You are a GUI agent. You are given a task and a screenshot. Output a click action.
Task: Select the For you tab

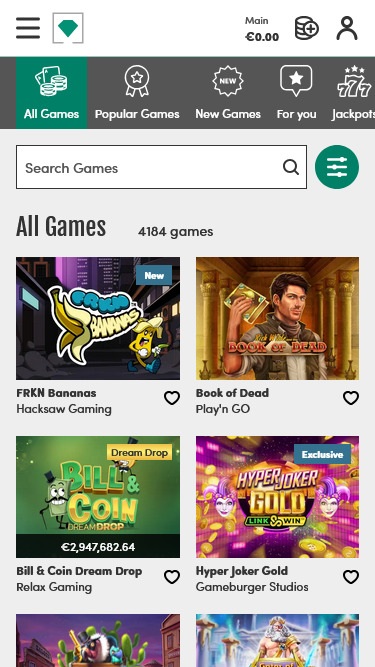tap(296, 93)
